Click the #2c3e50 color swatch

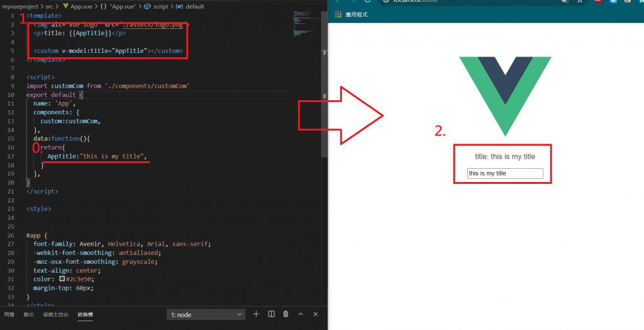(x=62, y=278)
